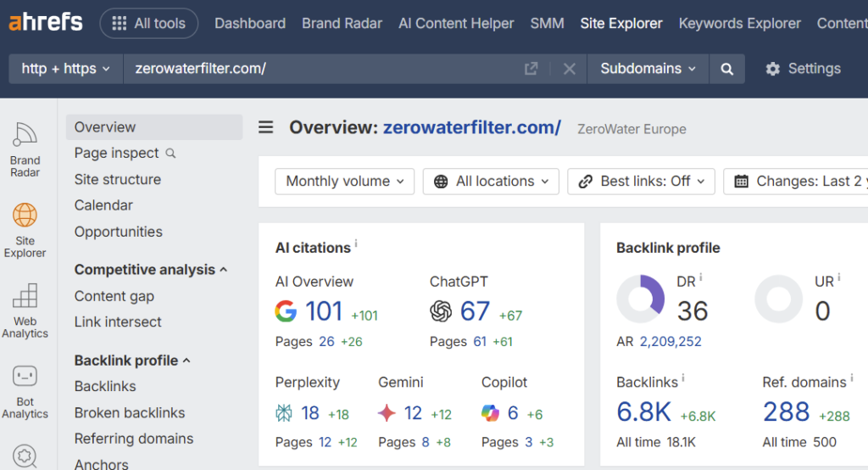The width and height of the screenshot is (868, 470).
Task: Click ChatGPT Pages value 61
Action: [480, 341]
